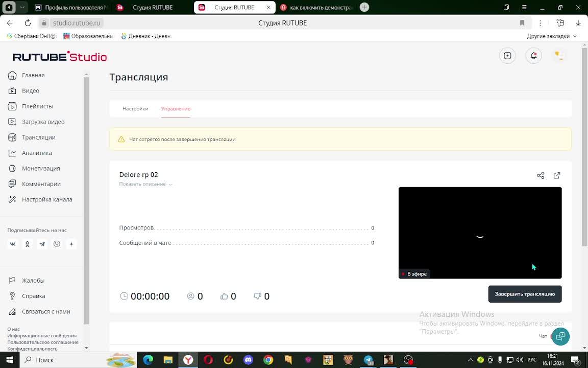
Task: Open Настройка канала in sidebar
Action: (x=40, y=199)
